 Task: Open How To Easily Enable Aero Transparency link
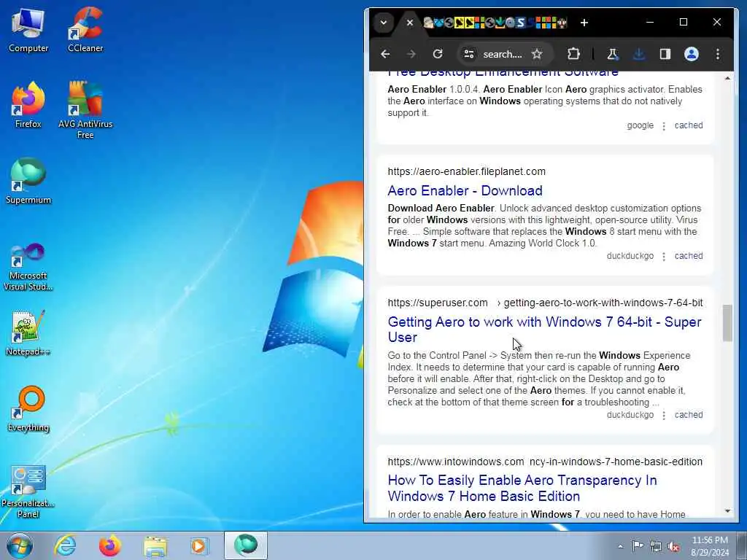click(522, 488)
